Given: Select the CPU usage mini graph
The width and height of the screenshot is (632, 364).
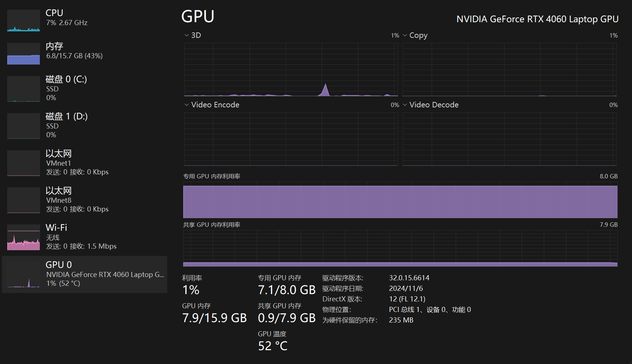Looking at the screenshot, I should click(24, 21).
